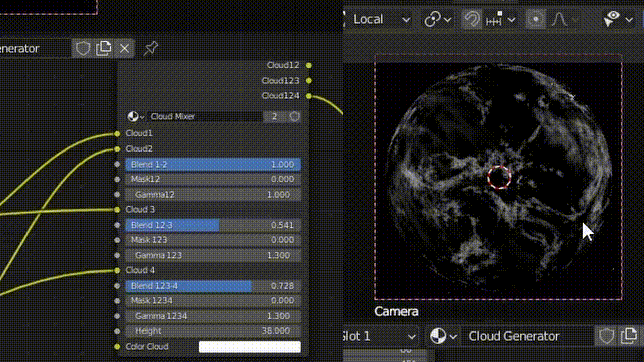The width and height of the screenshot is (644, 362).
Task: Click the Blend 12-3 slider
Action: pos(213,225)
